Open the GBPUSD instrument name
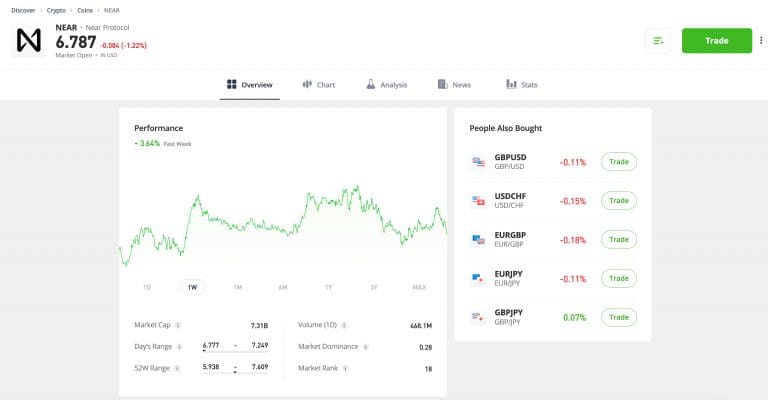This screenshot has width=768, height=400. [510, 158]
